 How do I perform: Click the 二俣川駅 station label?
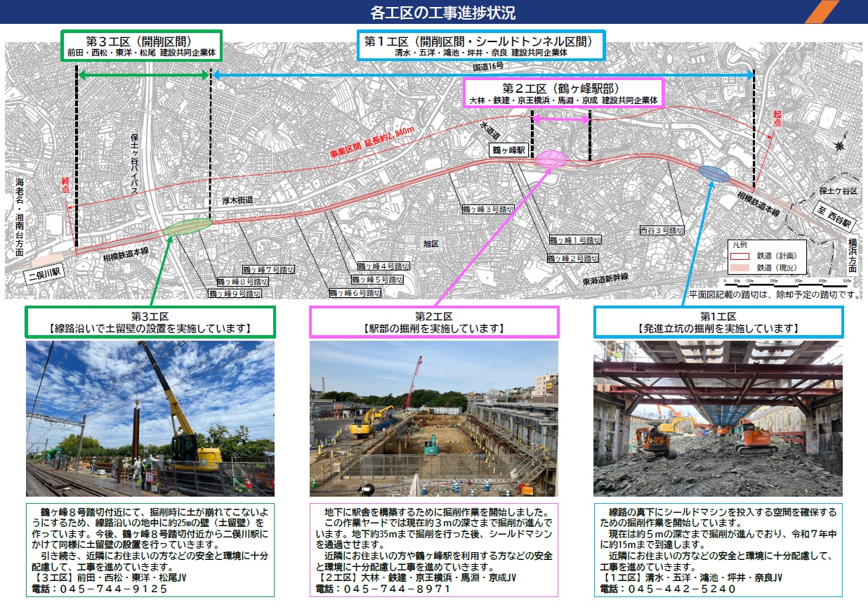(x=44, y=275)
